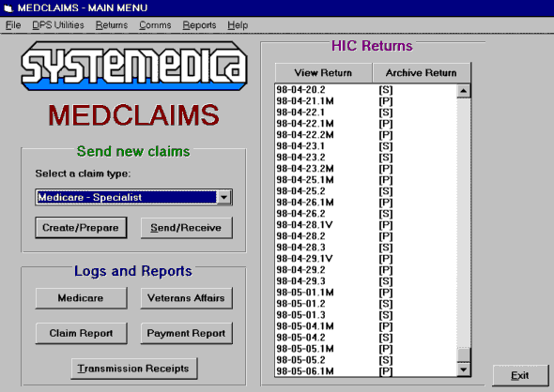
Task: Click the HIC Returns scroll-up arrow
Action: [x=464, y=91]
